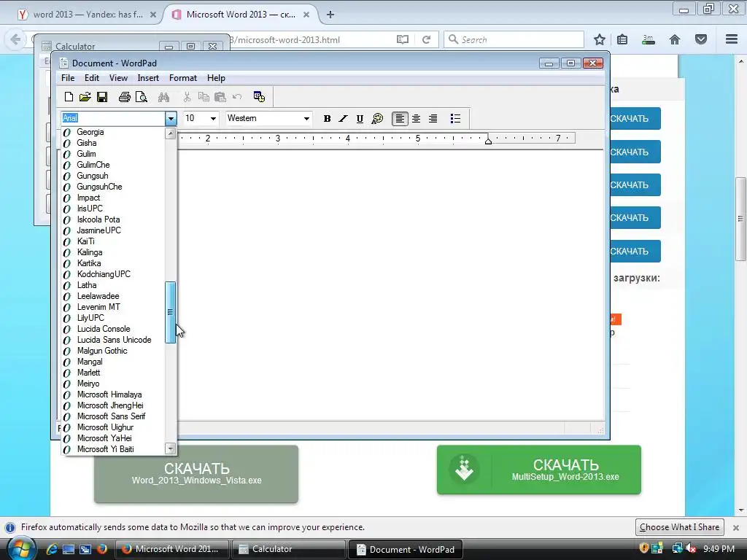Open Firefox bookmarks list icon
This screenshot has height=560, width=747.
[x=622, y=39]
